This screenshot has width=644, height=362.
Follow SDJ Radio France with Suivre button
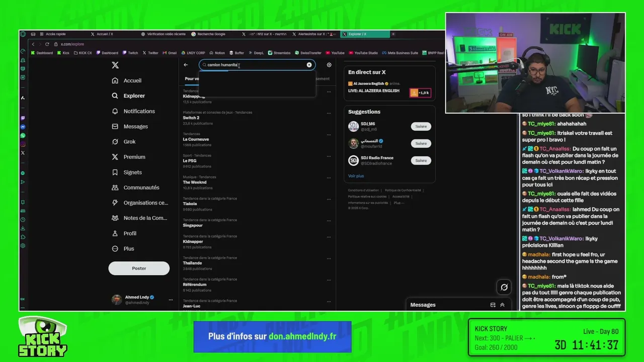(x=421, y=160)
